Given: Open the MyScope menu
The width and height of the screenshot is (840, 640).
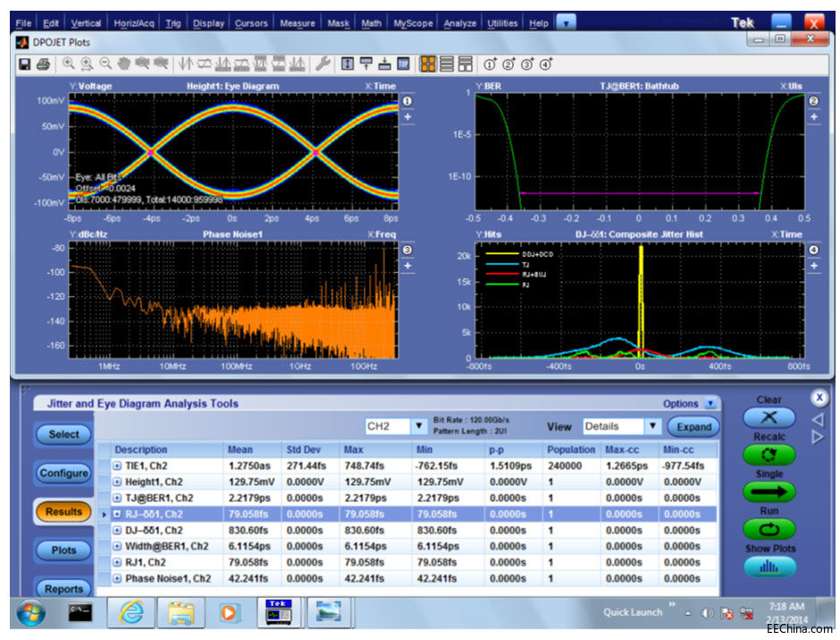Looking at the screenshot, I should click(x=413, y=23).
